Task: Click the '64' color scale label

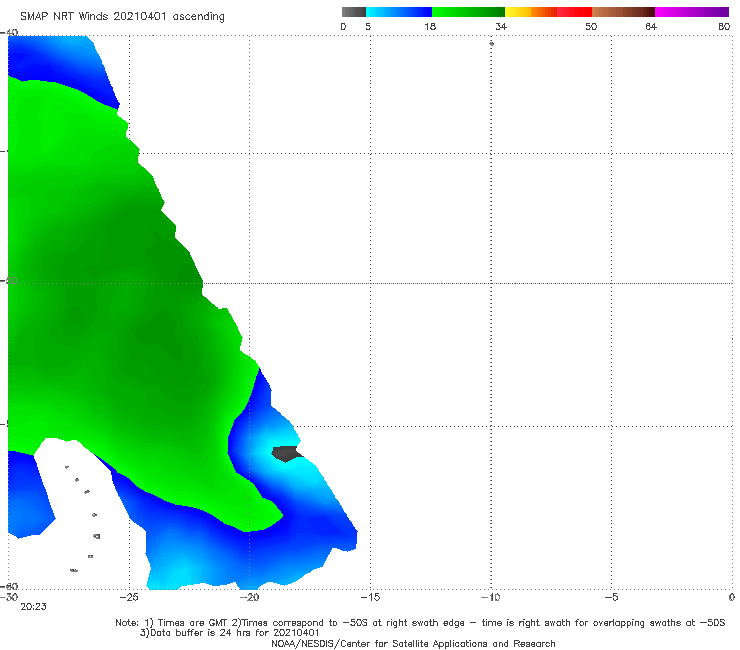Action: (x=651, y=27)
